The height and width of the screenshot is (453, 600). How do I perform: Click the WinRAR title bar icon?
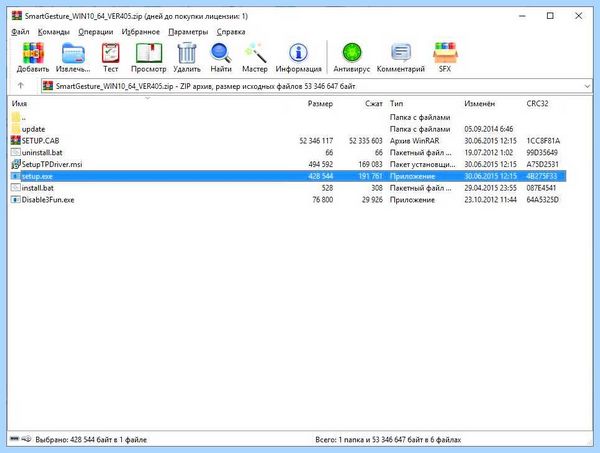(16, 16)
